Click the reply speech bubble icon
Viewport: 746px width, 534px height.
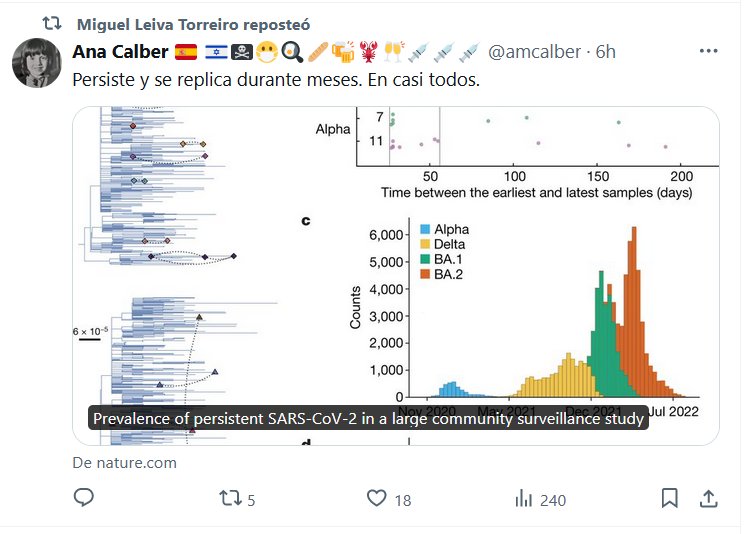click(x=85, y=498)
